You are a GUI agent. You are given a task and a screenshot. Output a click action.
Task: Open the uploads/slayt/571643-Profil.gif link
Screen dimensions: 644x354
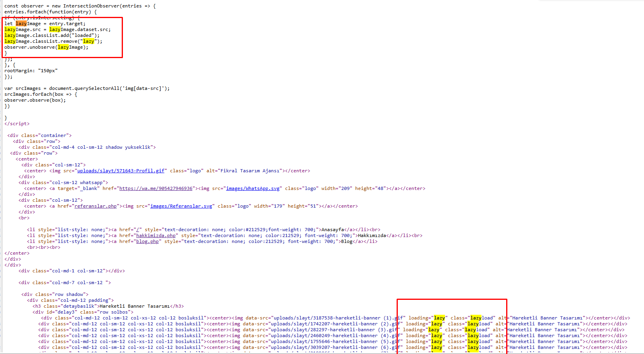pos(121,171)
